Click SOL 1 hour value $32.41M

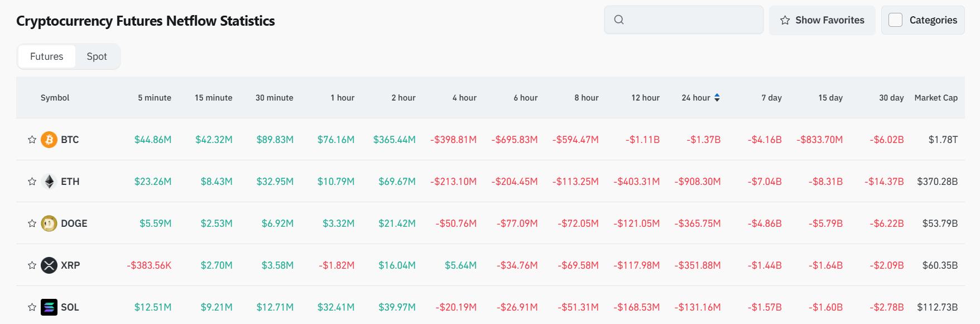pyautogui.click(x=336, y=307)
